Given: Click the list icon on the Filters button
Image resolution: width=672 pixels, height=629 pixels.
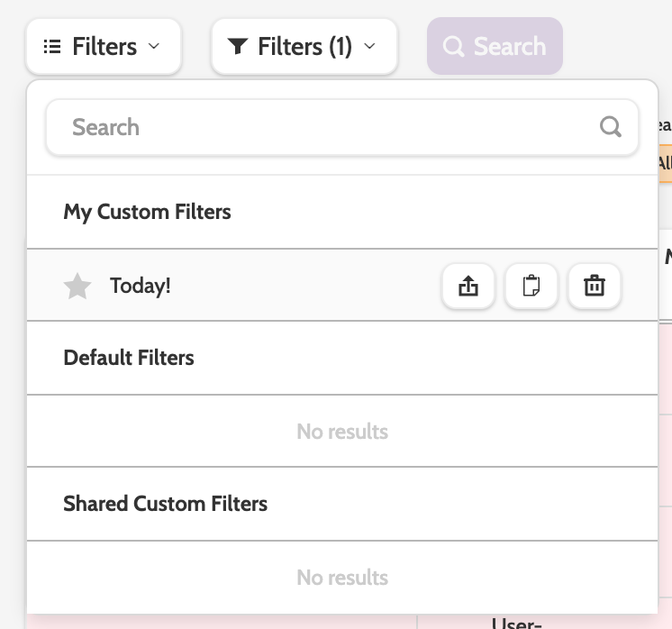Looking at the screenshot, I should tap(53, 46).
